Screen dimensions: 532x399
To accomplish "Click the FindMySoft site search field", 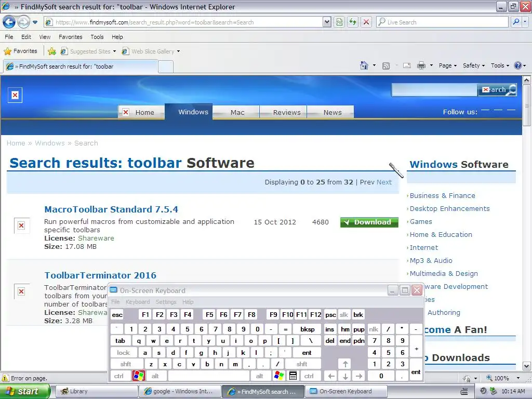I will click(x=434, y=90).
